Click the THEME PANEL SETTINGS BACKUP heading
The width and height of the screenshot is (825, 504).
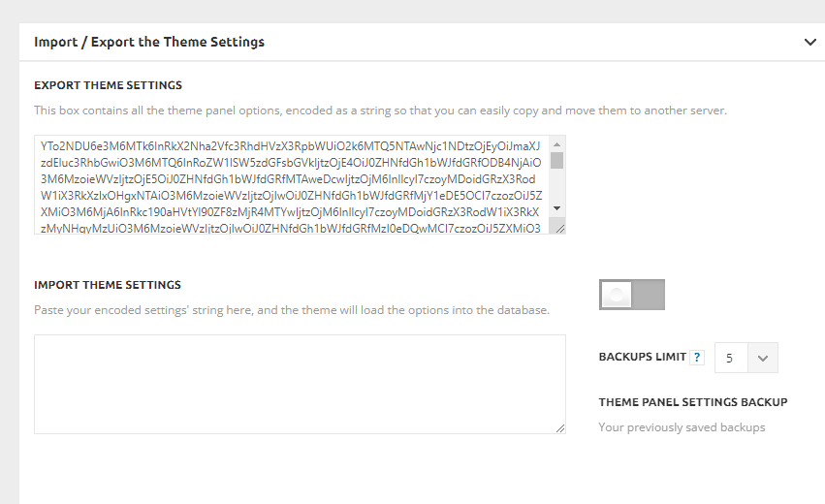pos(693,402)
